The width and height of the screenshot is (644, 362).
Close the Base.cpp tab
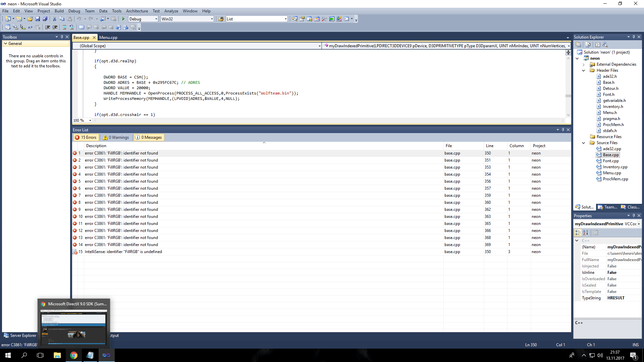point(94,38)
